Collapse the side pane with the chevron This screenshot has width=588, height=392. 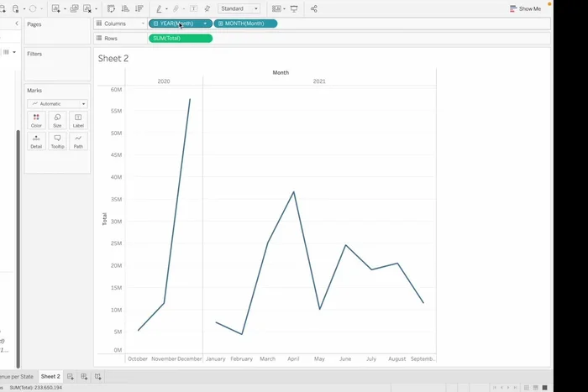(x=17, y=24)
